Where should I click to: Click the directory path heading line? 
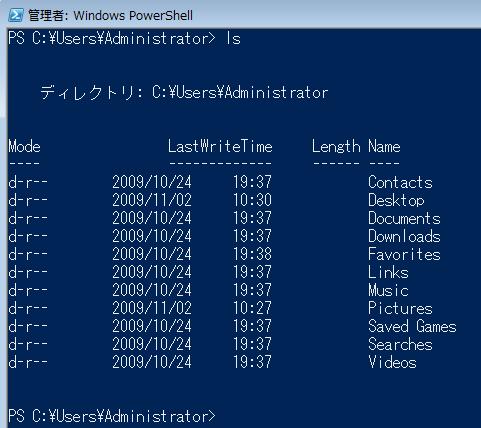pos(184,93)
